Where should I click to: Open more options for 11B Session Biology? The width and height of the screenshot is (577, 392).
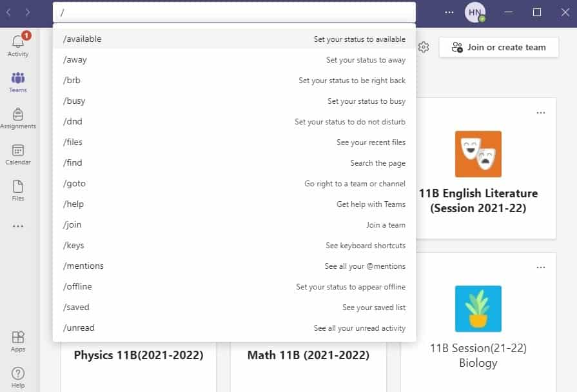point(540,267)
